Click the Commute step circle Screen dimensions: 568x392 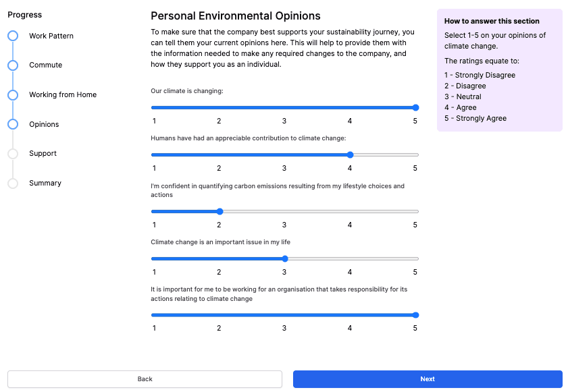13,65
